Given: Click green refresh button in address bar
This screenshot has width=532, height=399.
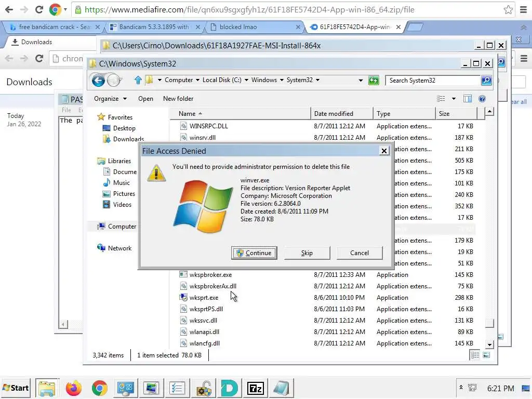Looking at the screenshot, I should point(374,81).
